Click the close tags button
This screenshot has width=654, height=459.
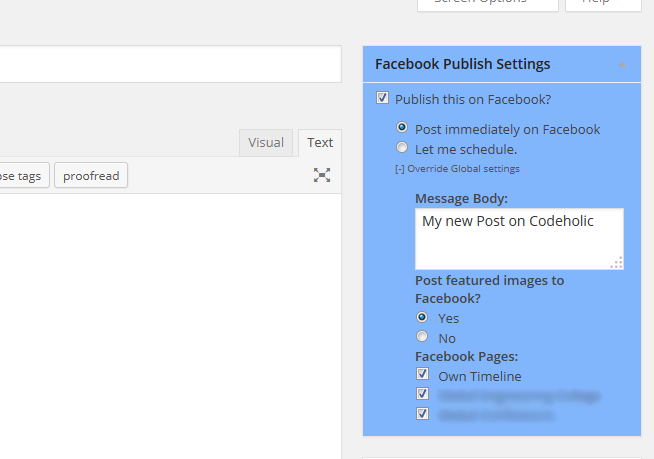pyautogui.click(x=23, y=176)
